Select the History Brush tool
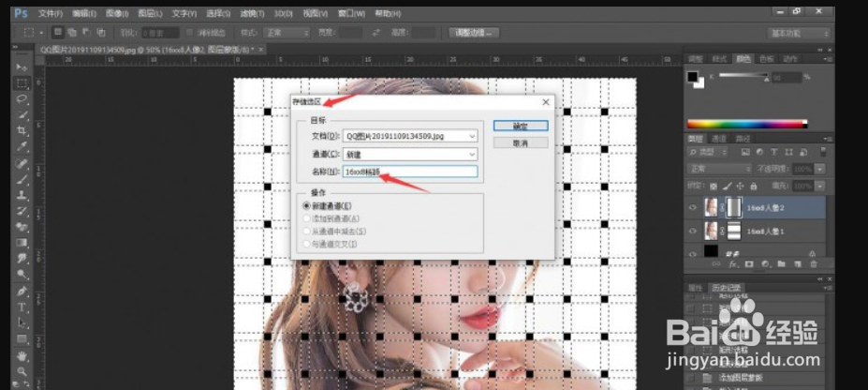This screenshot has height=390, width=868. point(22,211)
